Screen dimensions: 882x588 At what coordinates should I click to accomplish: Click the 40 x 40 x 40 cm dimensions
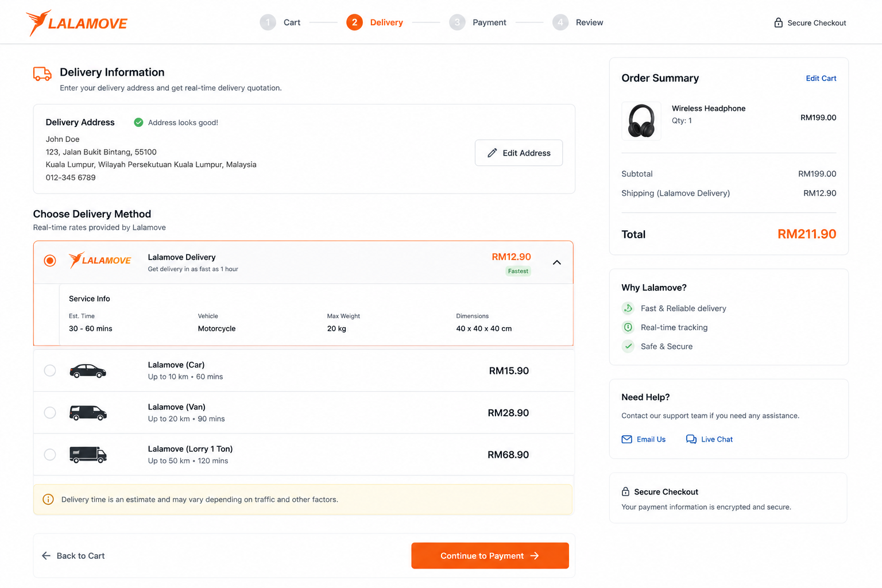[484, 328]
